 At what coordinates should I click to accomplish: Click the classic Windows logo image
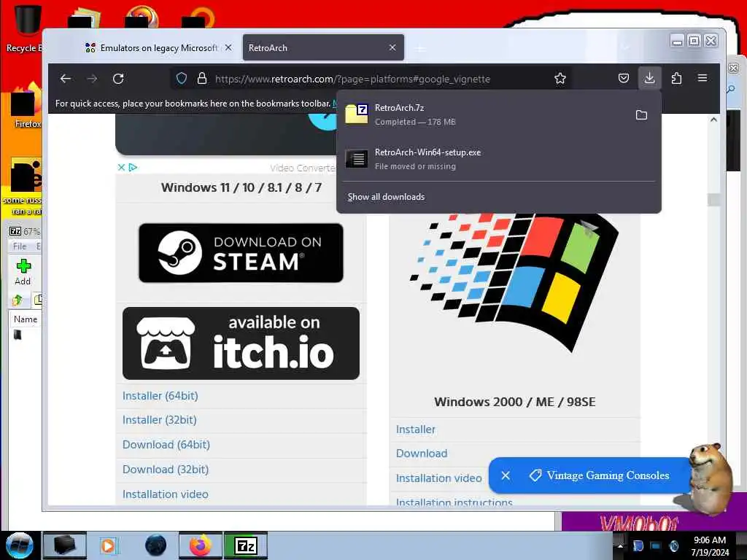pos(514,282)
